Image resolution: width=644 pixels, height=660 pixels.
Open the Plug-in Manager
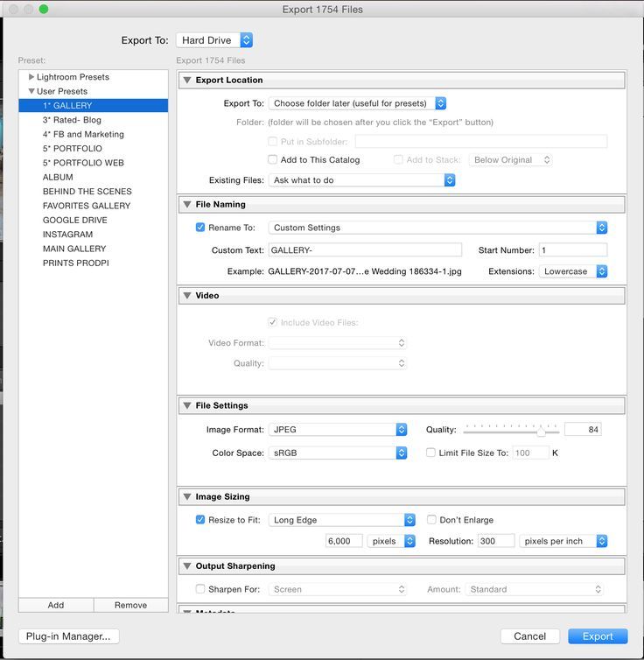[x=68, y=636]
